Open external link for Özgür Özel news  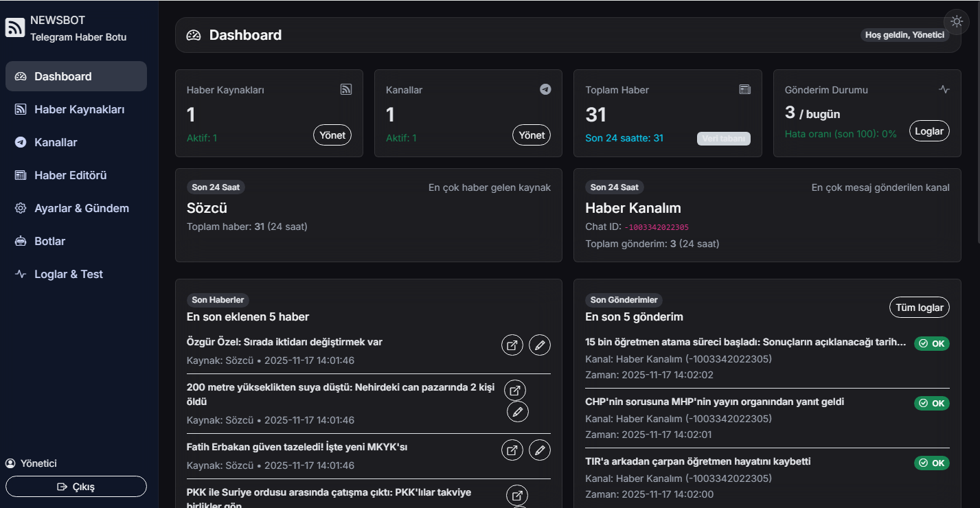click(512, 345)
